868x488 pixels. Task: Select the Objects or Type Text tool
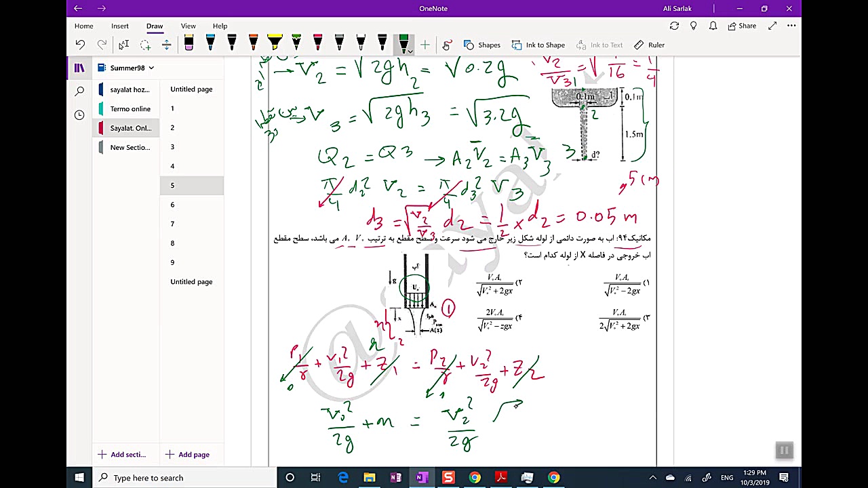123,45
